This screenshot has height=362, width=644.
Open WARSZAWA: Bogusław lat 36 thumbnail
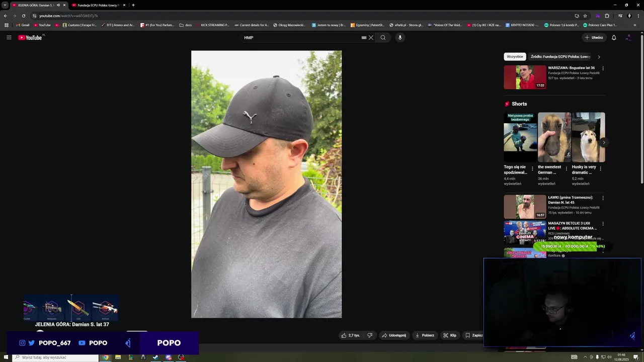[x=525, y=77]
